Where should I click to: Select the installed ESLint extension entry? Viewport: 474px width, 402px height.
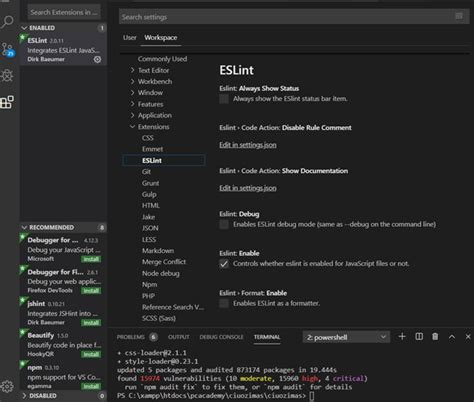click(x=63, y=49)
